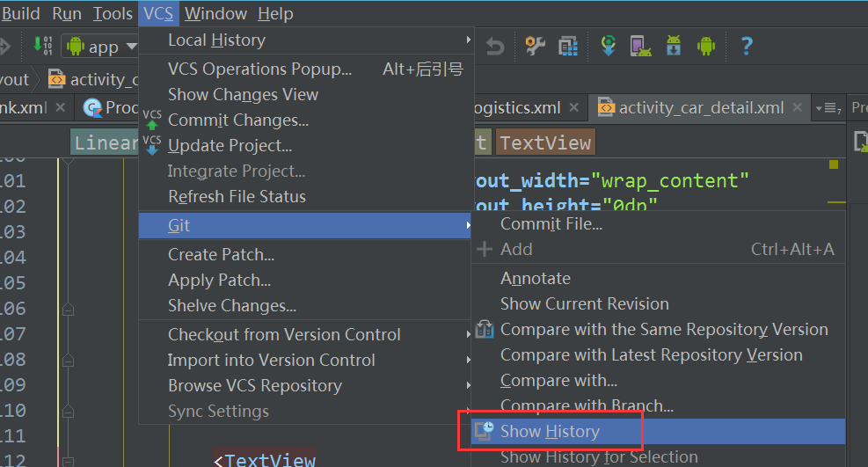Click the compare icon beside Same Repository Version
This screenshot has width=868, height=467.
(x=485, y=329)
